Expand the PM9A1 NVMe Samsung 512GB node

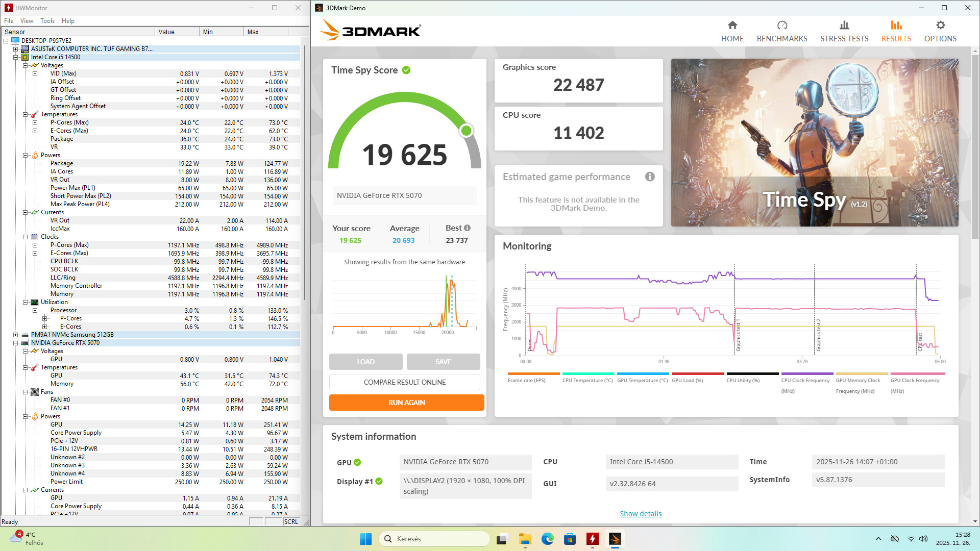[x=16, y=335]
